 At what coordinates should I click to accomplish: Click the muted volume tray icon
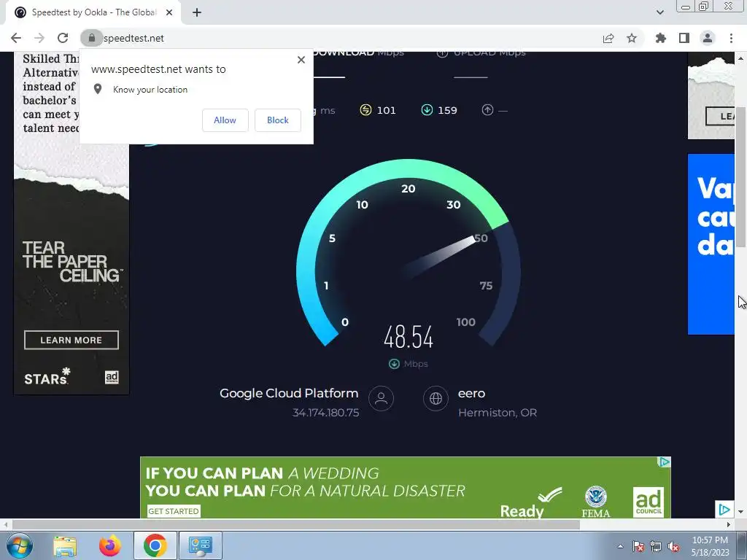[x=673, y=547]
